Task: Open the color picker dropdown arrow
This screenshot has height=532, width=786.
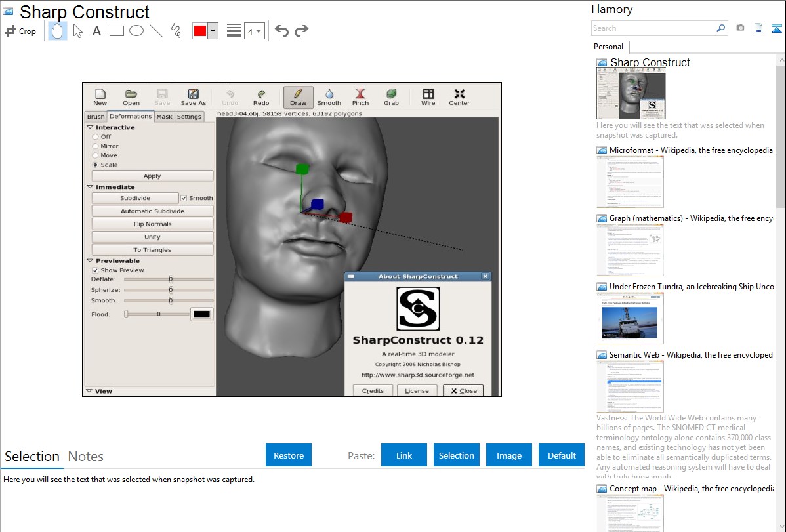Action: point(213,31)
